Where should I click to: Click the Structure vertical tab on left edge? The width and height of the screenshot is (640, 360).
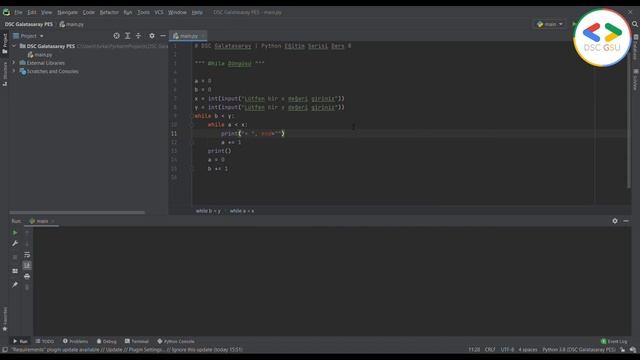(x=5, y=73)
